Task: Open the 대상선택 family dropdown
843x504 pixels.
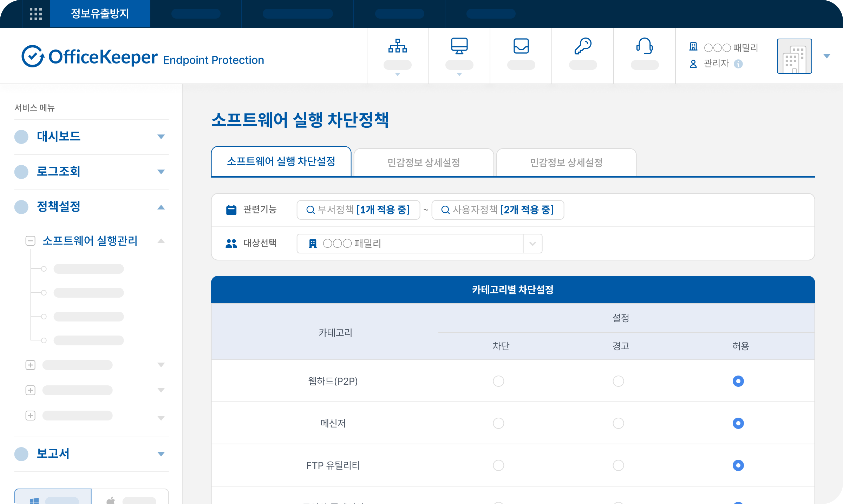Action: pyautogui.click(x=532, y=244)
